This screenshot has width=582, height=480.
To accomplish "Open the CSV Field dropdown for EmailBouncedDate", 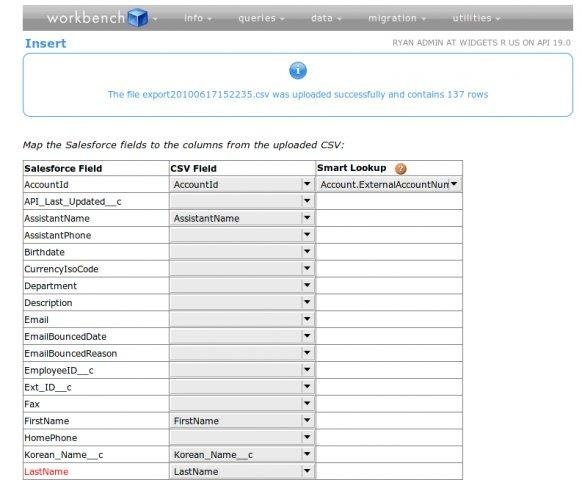I will [x=242, y=336].
